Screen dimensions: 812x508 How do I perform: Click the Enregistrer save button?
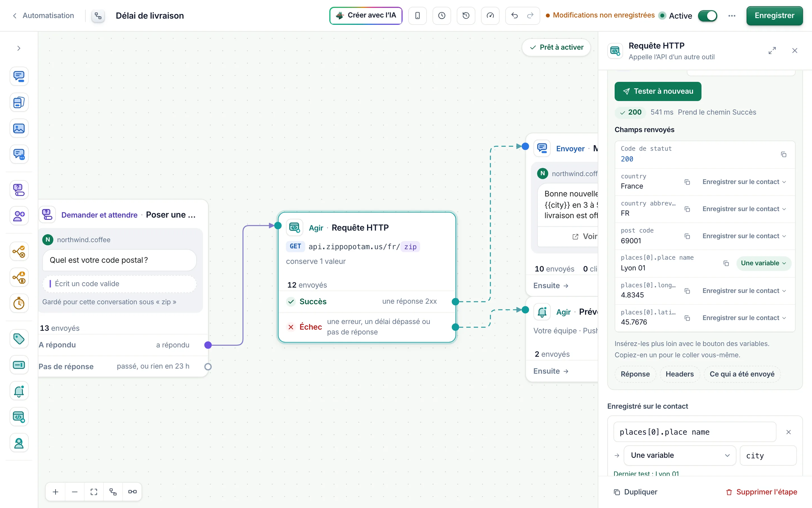tap(774, 16)
